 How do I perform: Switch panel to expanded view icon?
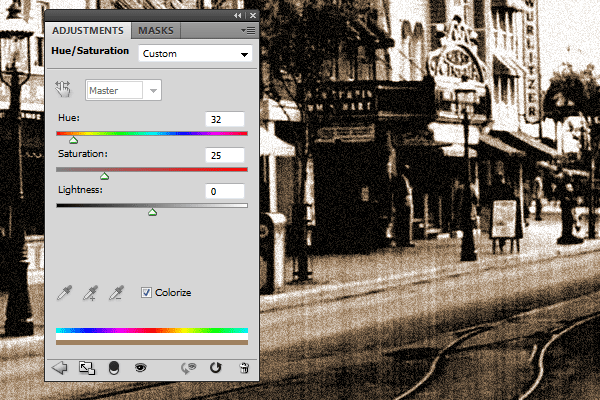tap(87, 368)
